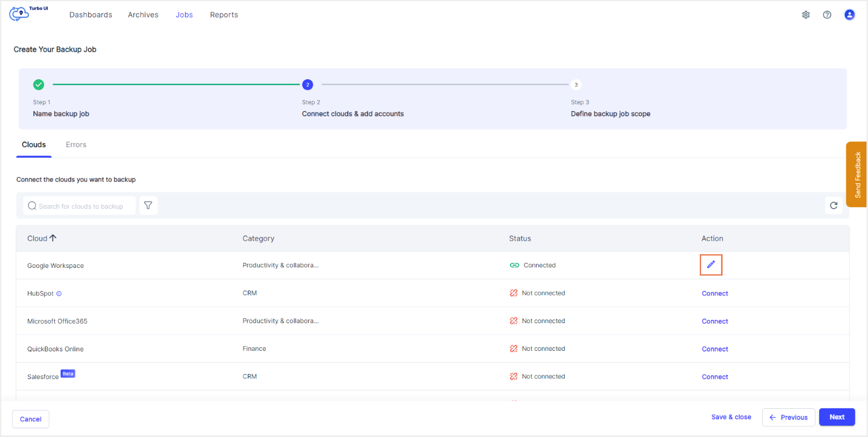Refresh the clouds list
Viewport: 868px width, 437px height.
[834, 205]
